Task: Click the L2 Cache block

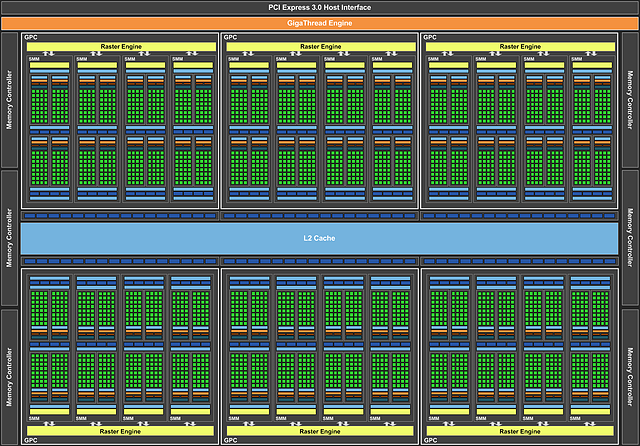Action: coord(319,238)
